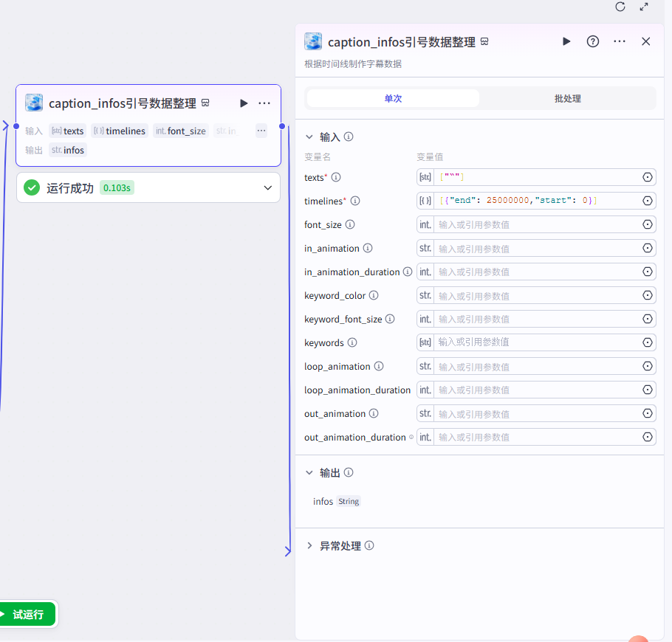672x642 pixels.
Task: Open three-dot menu on the canvas node card
Action: (264, 103)
